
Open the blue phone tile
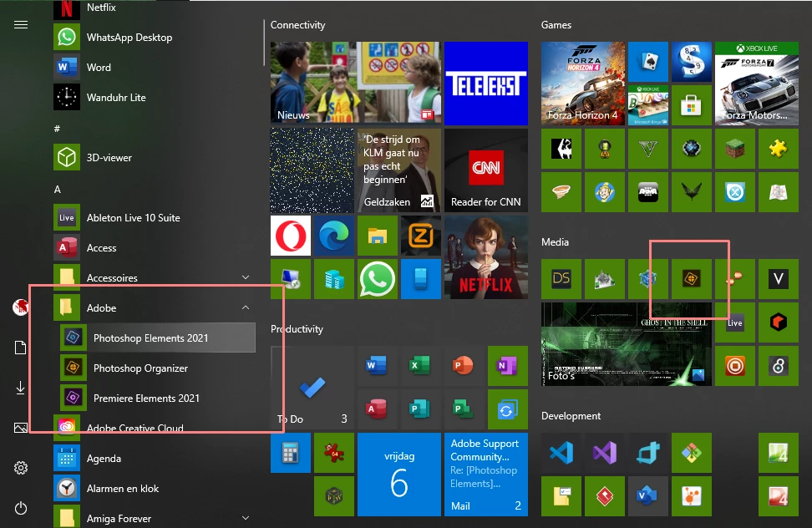coord(421,279)
